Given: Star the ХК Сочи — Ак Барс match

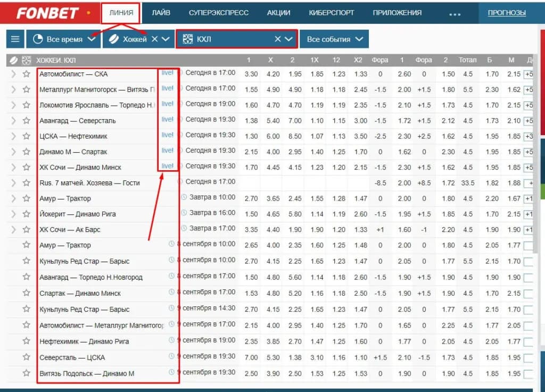Looking at the screenshot, I should pyautogui.click(x=27, y=229).
